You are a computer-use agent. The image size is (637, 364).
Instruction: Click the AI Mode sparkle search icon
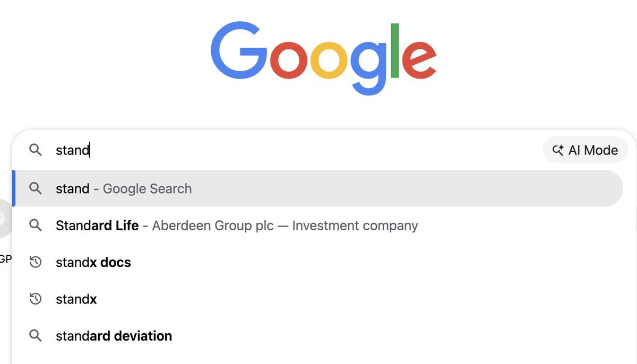coord(558,150)
